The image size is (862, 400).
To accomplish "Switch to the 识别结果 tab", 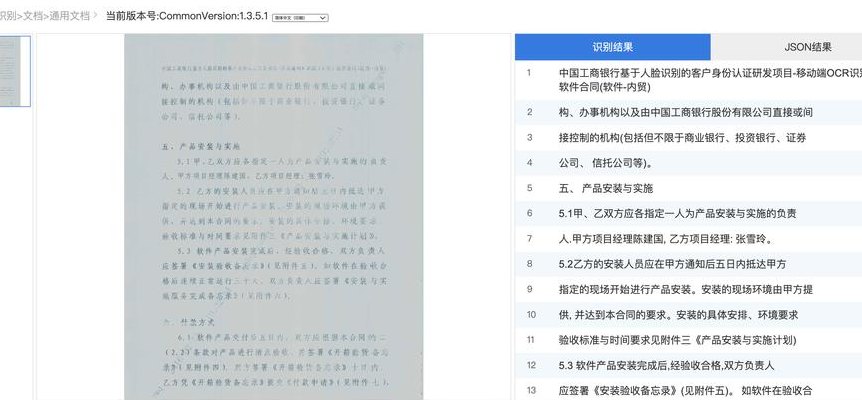I will click(612, 47).
